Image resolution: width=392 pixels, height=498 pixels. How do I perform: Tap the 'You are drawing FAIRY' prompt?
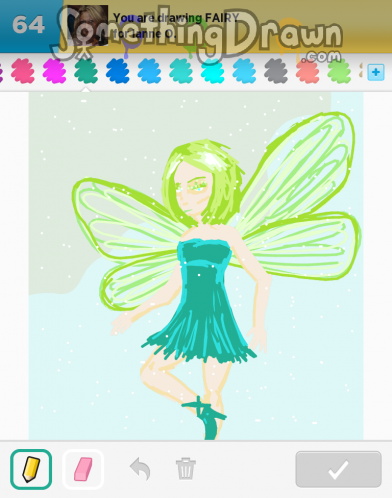tap(176, 18)
